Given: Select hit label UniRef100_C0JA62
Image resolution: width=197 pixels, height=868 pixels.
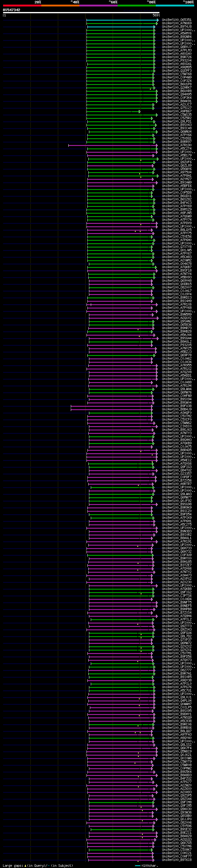Looking at the screenshot, I should click(177, 358).
